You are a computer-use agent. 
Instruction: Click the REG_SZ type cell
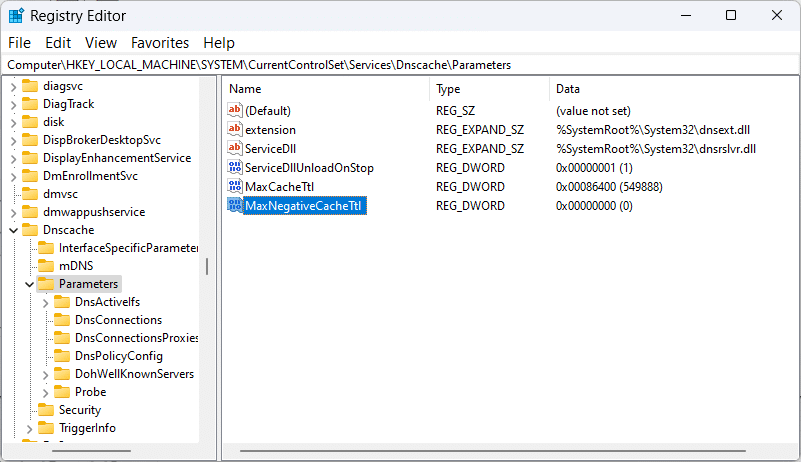(x=455, y=111)
